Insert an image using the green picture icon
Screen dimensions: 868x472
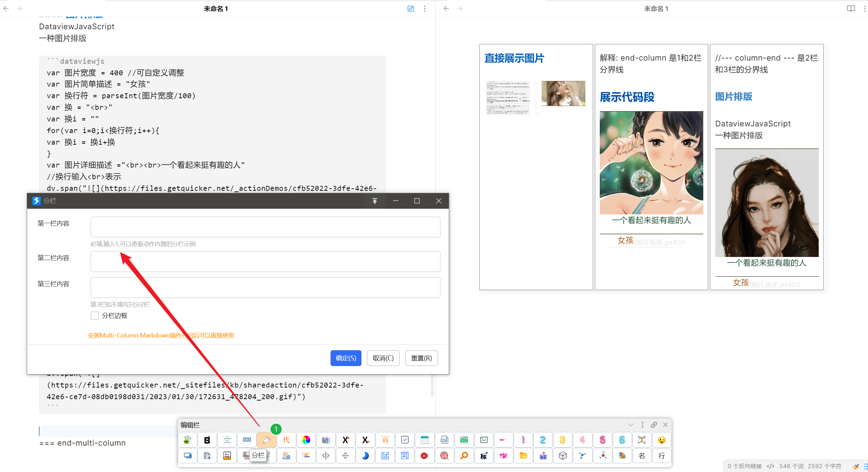(464, 440)
